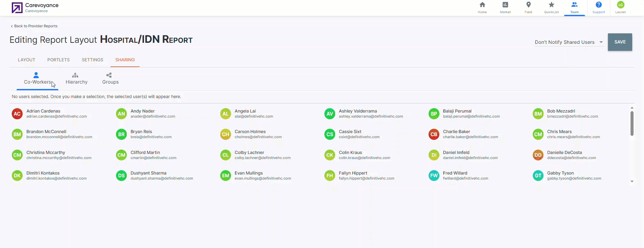Select Danielle DeCosta DD avatar
644x248 pixels.
tap(538, 155)
